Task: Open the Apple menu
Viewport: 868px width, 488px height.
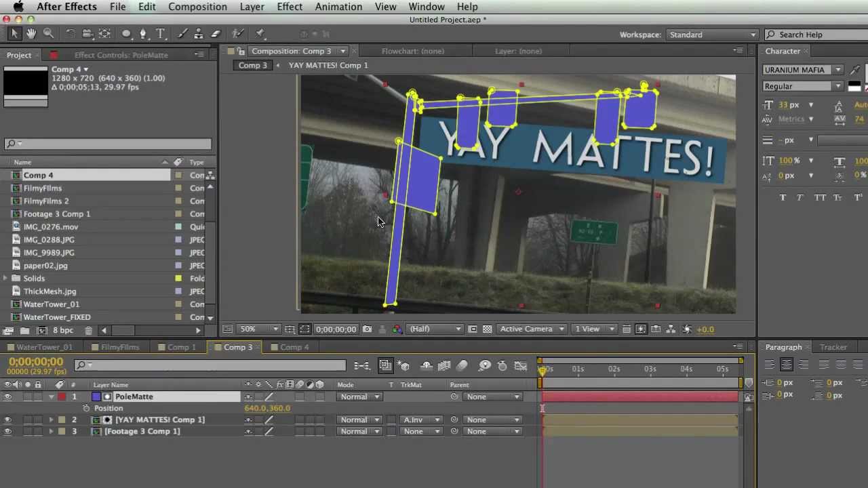Action: point(18,7)
